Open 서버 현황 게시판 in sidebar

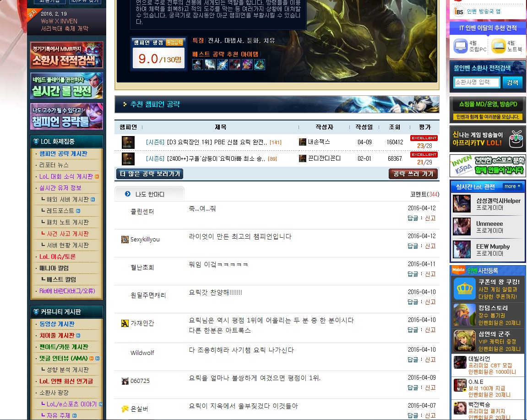tap(68, 245)
